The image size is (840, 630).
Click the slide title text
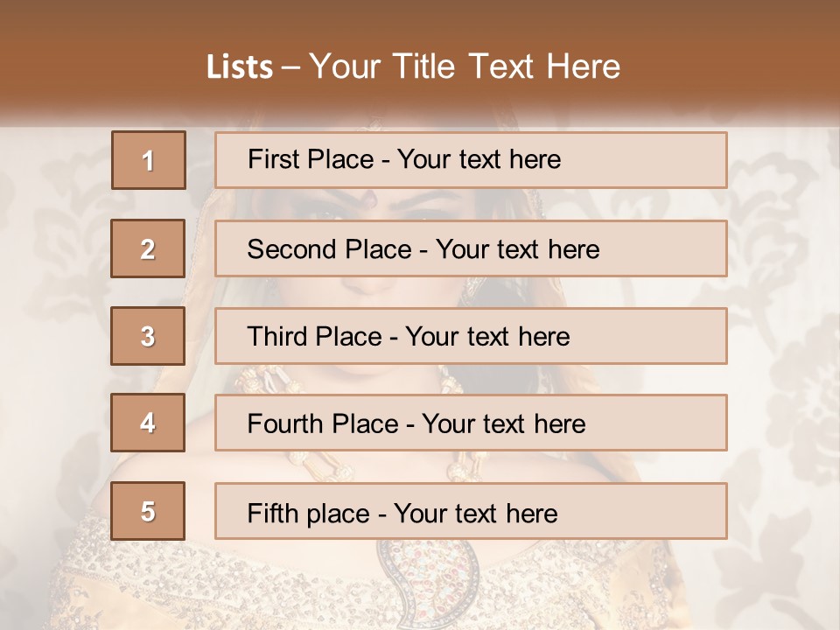coord(413,66)
